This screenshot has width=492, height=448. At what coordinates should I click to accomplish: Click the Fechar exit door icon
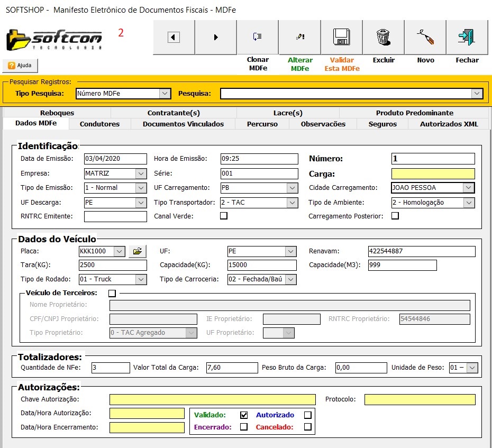467,37
